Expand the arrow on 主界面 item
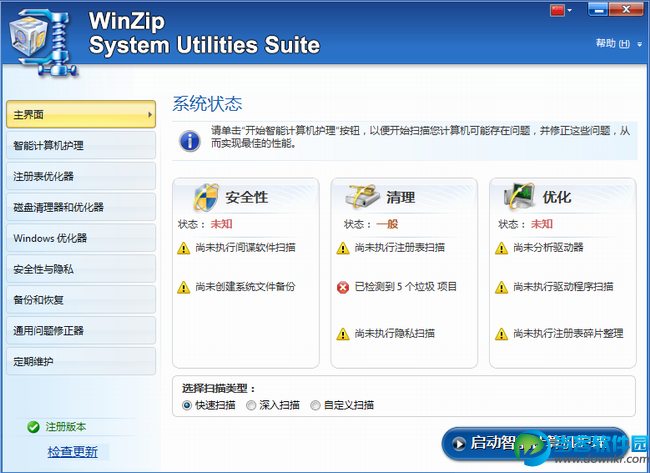This screenshot has width=650, height=473. pos(150,114)
